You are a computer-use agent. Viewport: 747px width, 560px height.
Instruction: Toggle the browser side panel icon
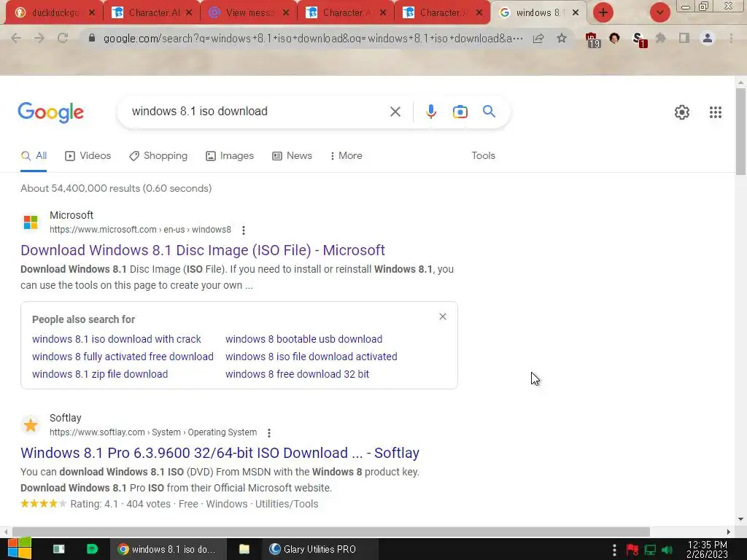684,38
